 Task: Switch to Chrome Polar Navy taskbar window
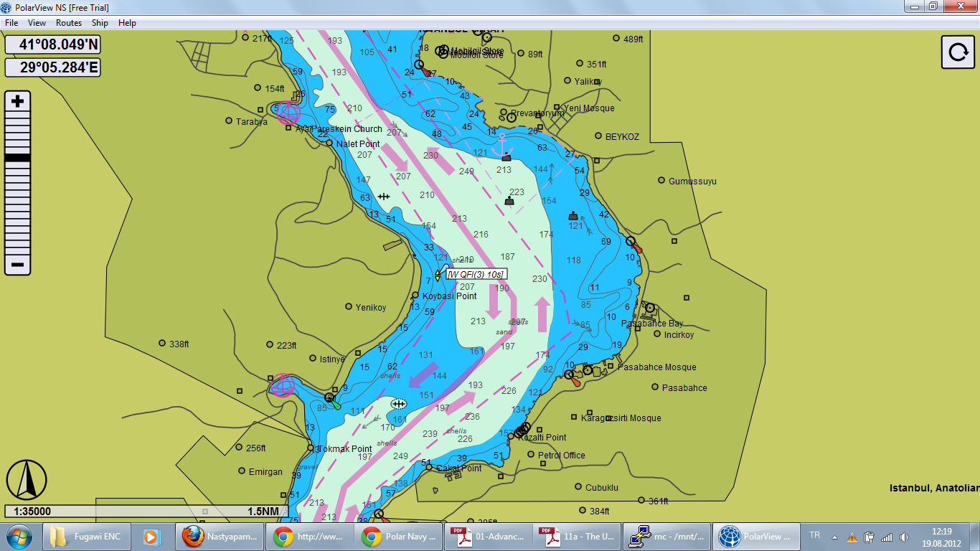tap(398, 536)
